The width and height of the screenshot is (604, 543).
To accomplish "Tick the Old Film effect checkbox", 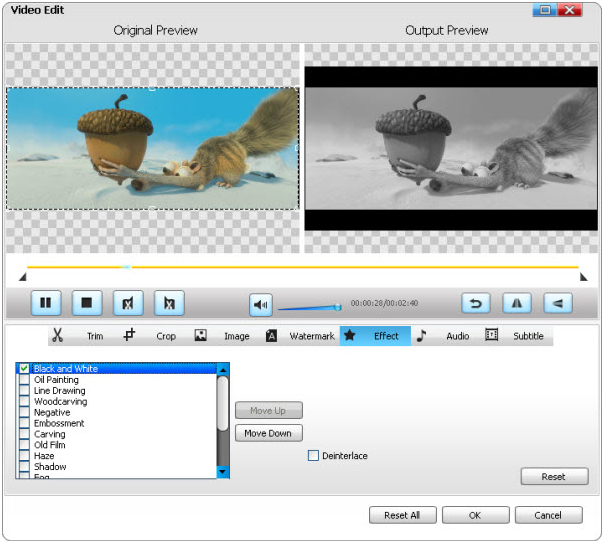I will (24, 444).
